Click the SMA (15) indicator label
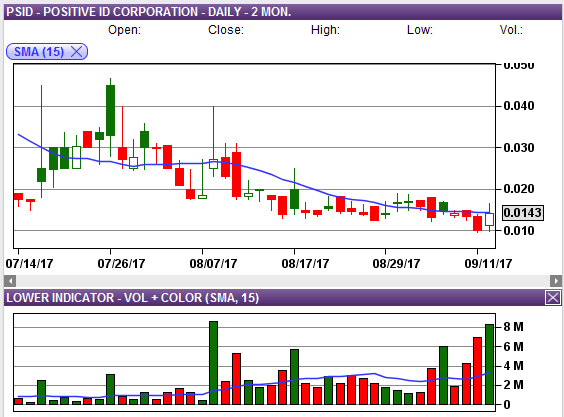The height and width of the screenshot is (417, 564). (39, 52)
